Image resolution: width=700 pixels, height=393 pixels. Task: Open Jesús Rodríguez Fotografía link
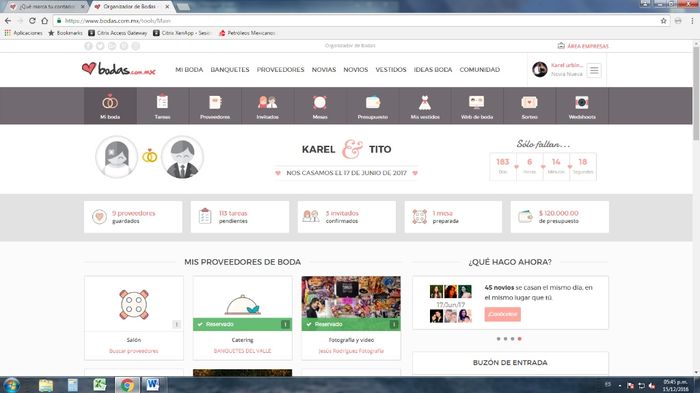(x=351, y=351)
